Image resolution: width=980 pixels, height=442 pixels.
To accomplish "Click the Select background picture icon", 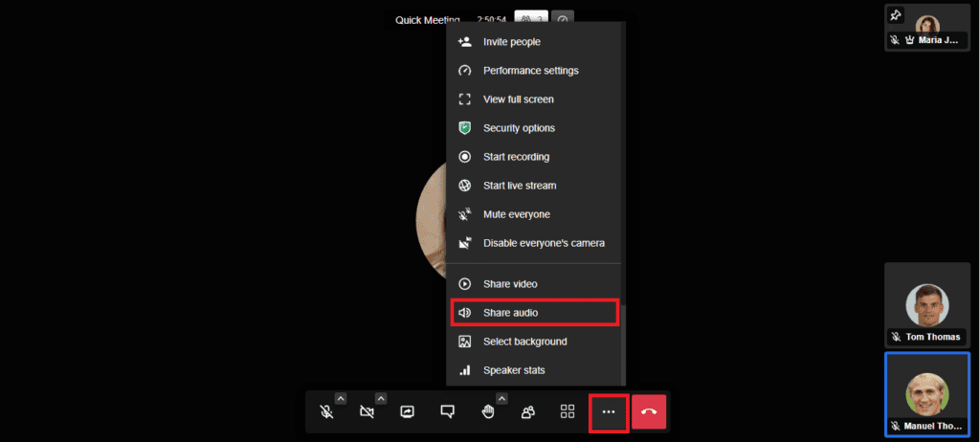I will [x=464, y=342].
